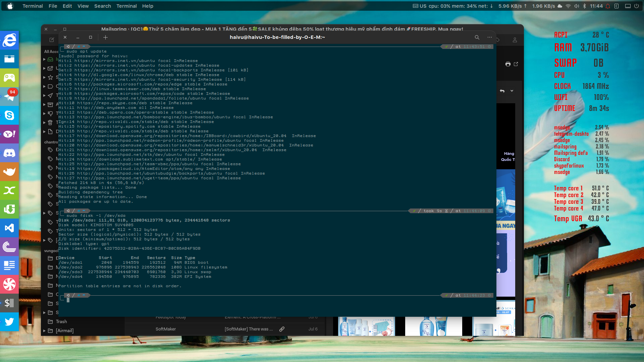Open the View menu

83,6
